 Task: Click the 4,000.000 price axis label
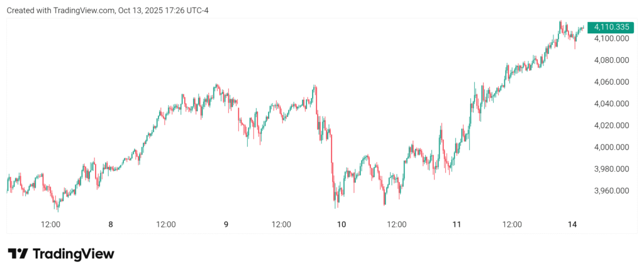pyautogui.click(x=610, y=147)
